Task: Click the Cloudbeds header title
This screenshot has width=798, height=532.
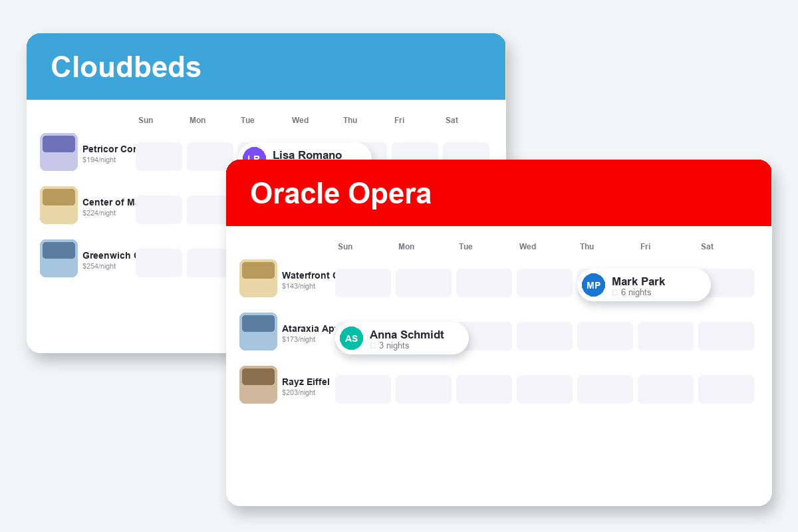Action: (126, 67)
